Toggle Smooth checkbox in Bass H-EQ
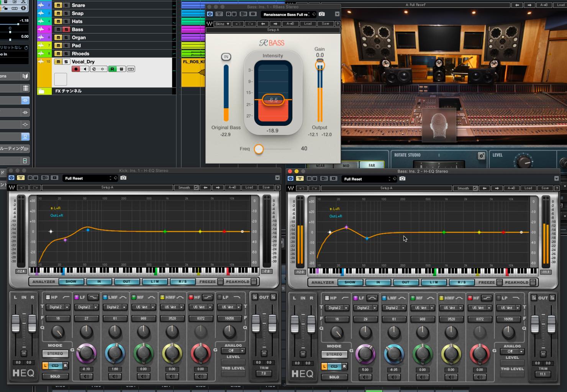The height and width of the screenshot is (392, 567). click(x=475, y=188)
